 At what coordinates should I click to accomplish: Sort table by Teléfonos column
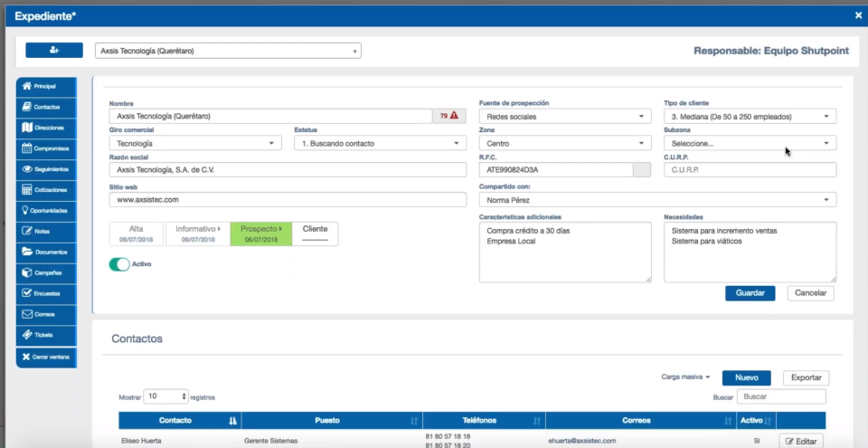point(484,420)
